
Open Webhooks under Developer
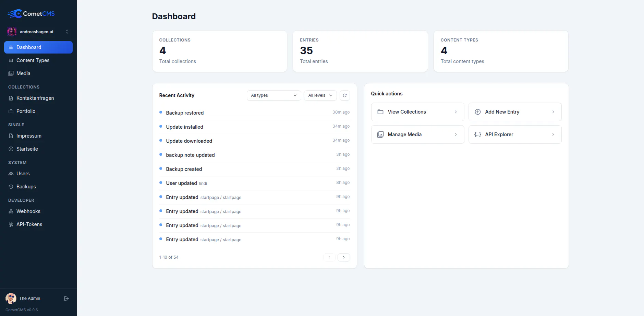coord(38,211)
